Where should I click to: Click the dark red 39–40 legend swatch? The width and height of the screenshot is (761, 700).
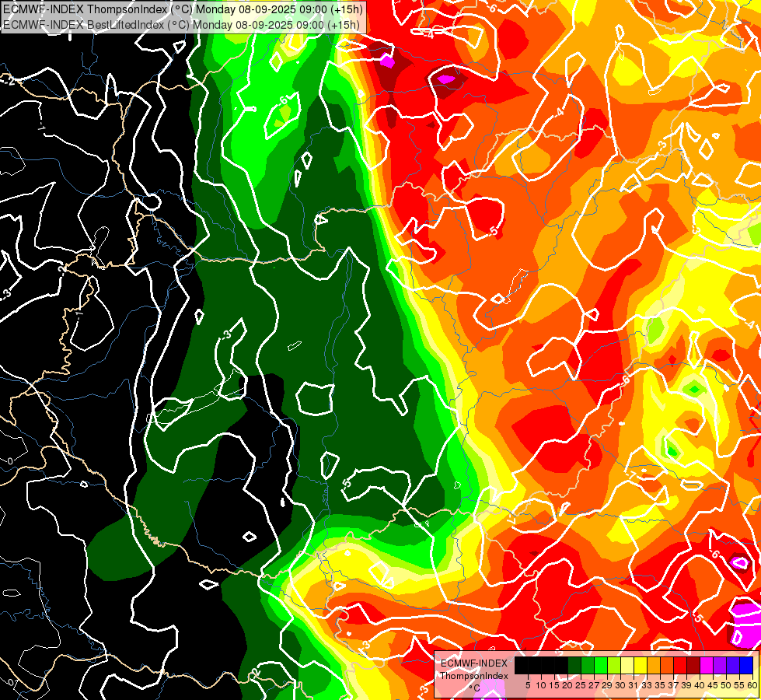(693, 665)
